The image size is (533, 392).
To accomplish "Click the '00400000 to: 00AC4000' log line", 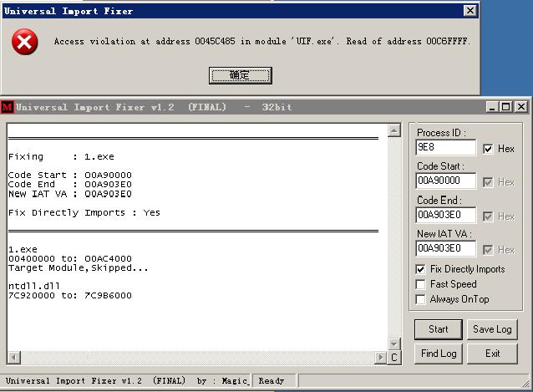I will click(70, 259).
